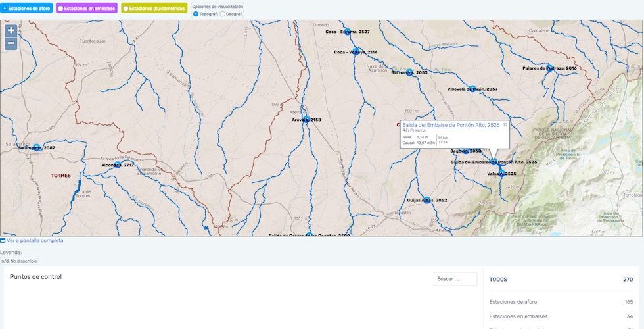Click the Guijas Albas 2052 station marker
The image size is (644, 329).
(x=426, y=200)
